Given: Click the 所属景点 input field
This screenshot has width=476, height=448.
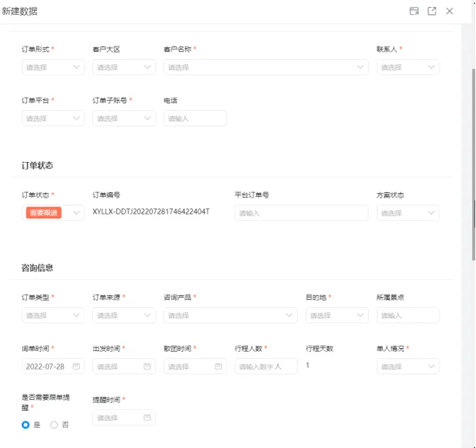Looking at the screenshot, I should [x=408, y=315].
